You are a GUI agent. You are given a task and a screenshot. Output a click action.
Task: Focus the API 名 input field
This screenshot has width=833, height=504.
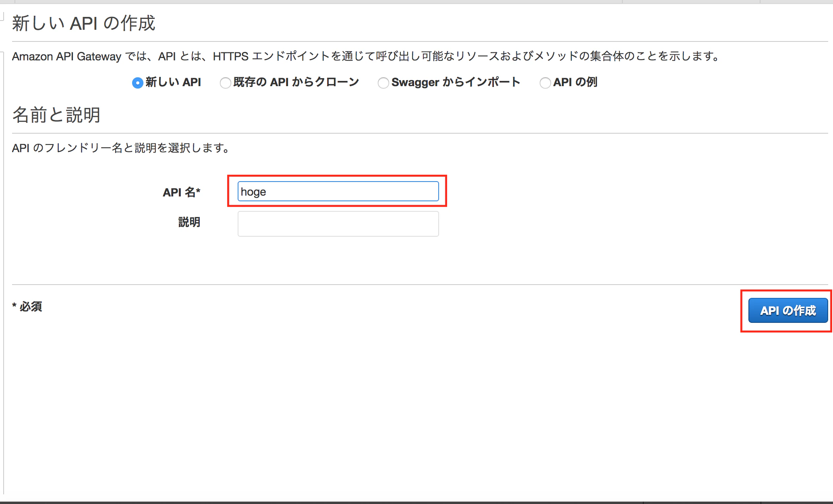[x=338, y=191]
